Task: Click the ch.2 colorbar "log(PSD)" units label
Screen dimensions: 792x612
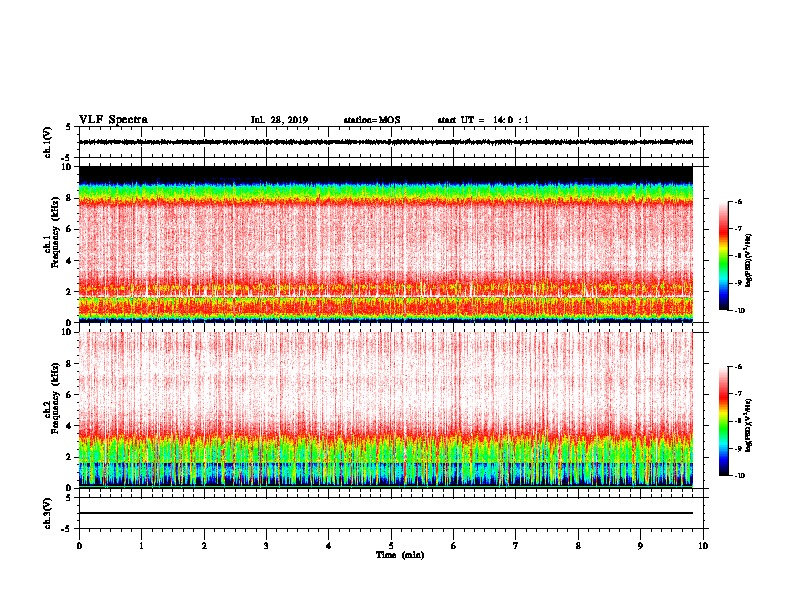Action: (748, 425)
